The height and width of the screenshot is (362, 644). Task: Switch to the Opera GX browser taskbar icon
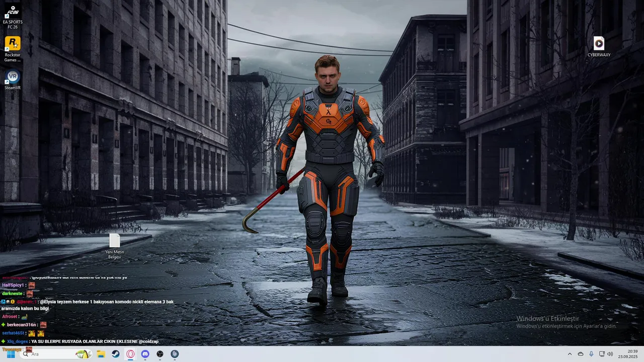point(130,354)
